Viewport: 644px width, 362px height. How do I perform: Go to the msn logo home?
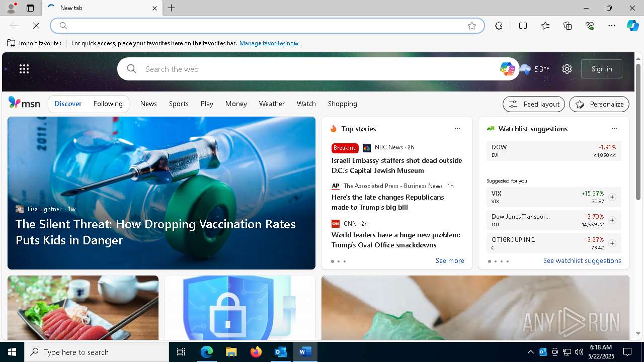24,103
